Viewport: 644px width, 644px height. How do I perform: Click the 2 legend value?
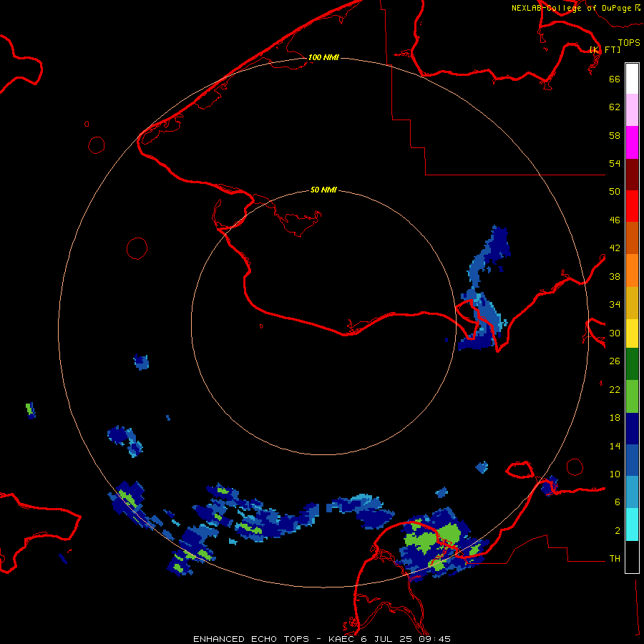point(618,531)
